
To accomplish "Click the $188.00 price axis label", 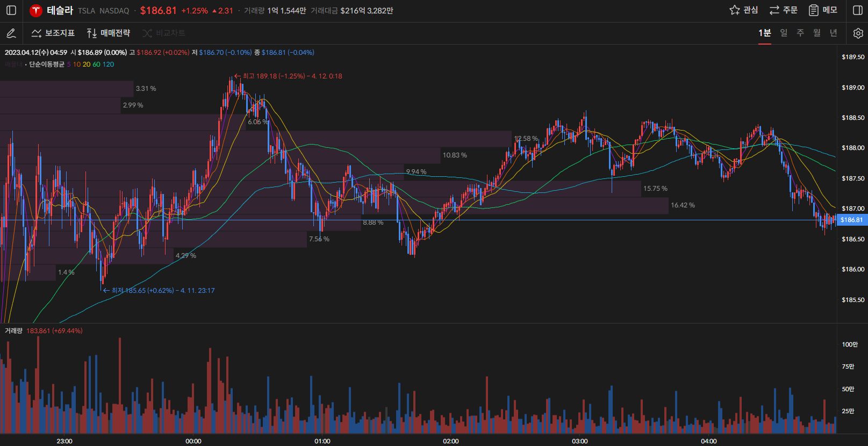I will click(853, 148).
